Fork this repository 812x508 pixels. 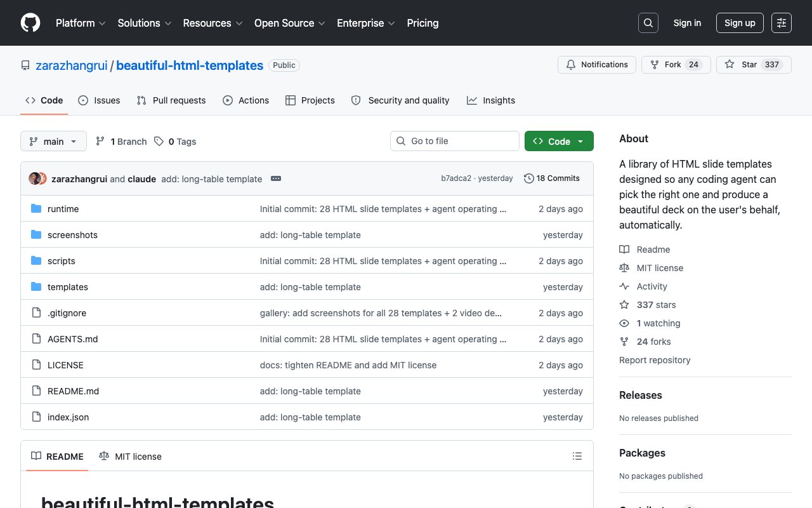click(x=676, y=65)
